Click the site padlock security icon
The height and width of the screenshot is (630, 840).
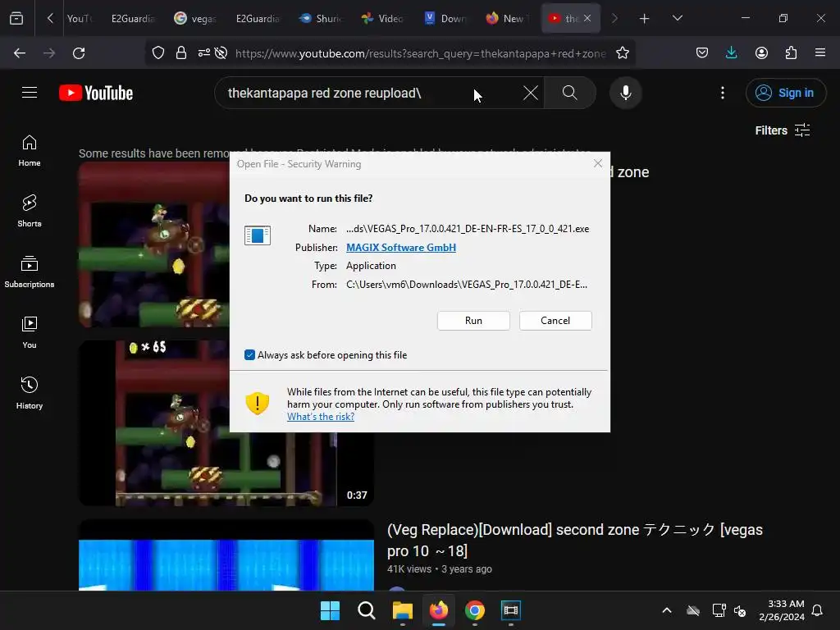tap(181, 53)
